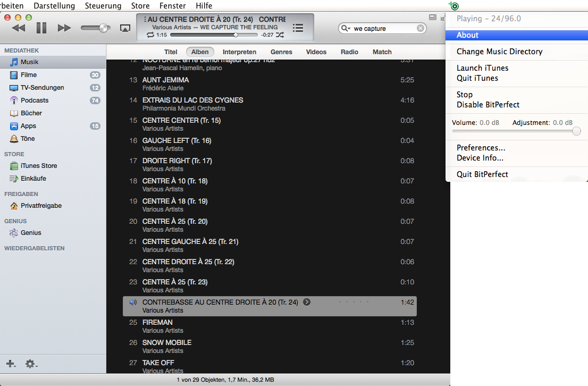Select Disable BitPerfect in the menu
This screenshot has width=588, height=386.
pos(488,105)
